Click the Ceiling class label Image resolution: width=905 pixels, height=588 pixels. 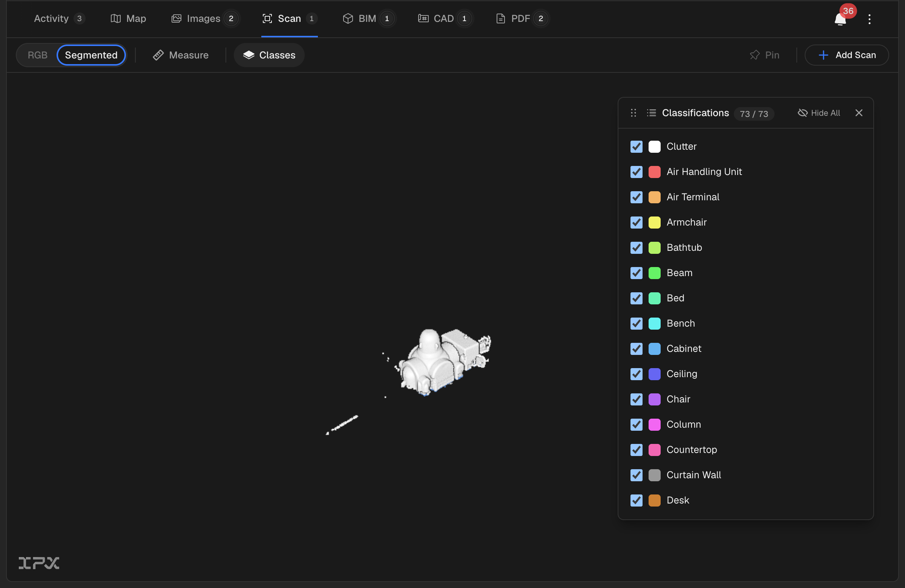click(x=682, y=374)
